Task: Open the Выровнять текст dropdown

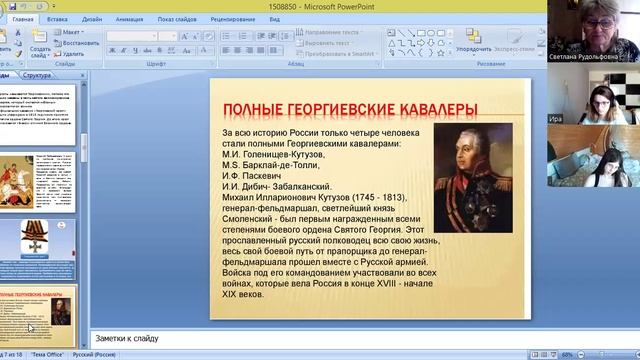Action: [325, 43]
